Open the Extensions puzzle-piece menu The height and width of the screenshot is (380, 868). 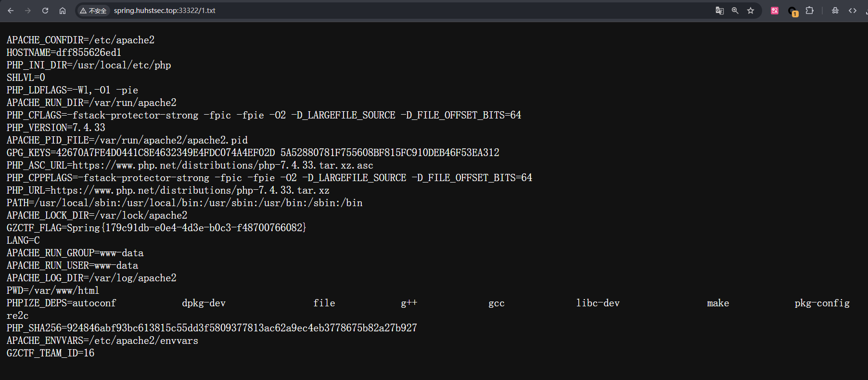click(810, 11)
